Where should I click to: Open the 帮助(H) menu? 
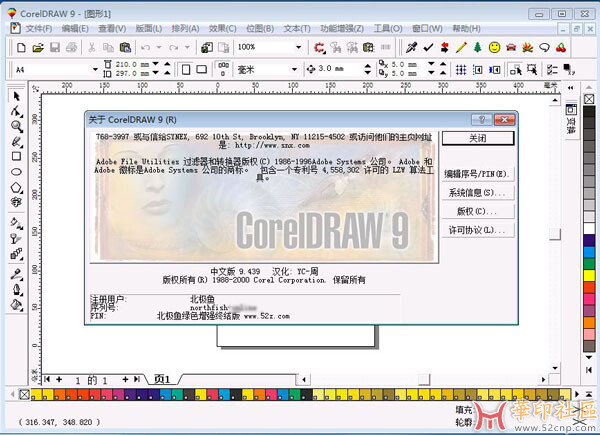pyautogui.click(x=466, y=29)
